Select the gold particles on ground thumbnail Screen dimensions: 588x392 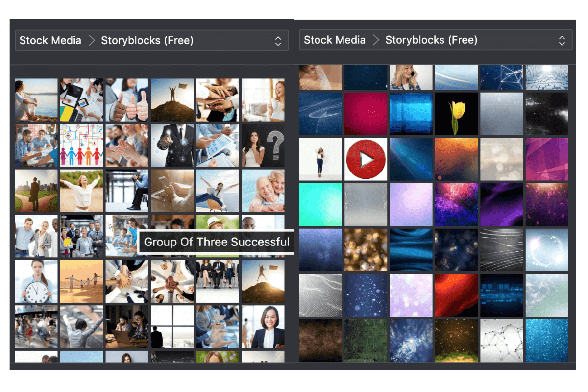[456, 341]
